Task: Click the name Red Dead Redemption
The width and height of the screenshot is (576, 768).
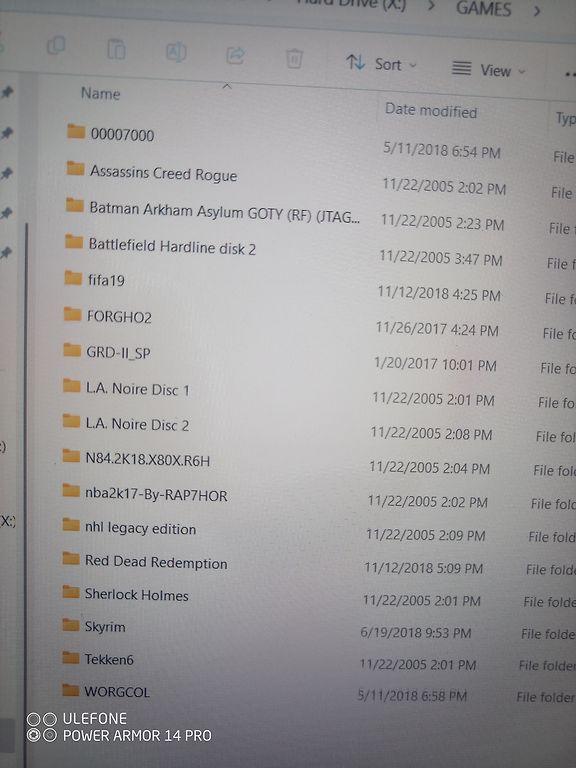Action: [x=156, y=562]
